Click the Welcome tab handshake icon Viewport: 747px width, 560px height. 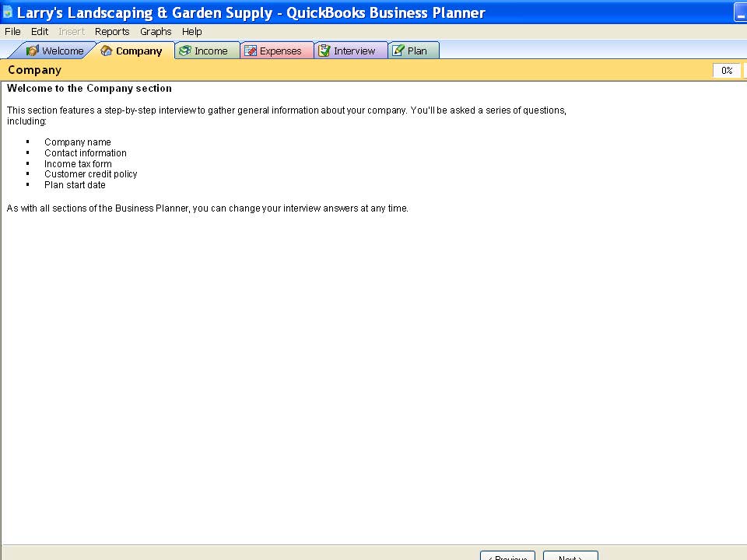32,51
